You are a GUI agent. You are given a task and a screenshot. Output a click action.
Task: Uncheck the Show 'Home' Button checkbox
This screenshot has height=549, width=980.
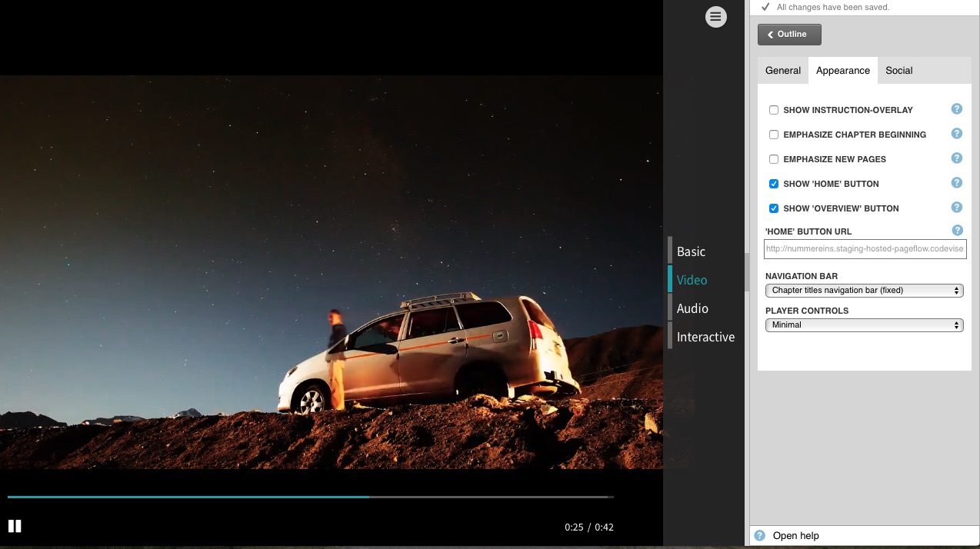click(774, 184)
